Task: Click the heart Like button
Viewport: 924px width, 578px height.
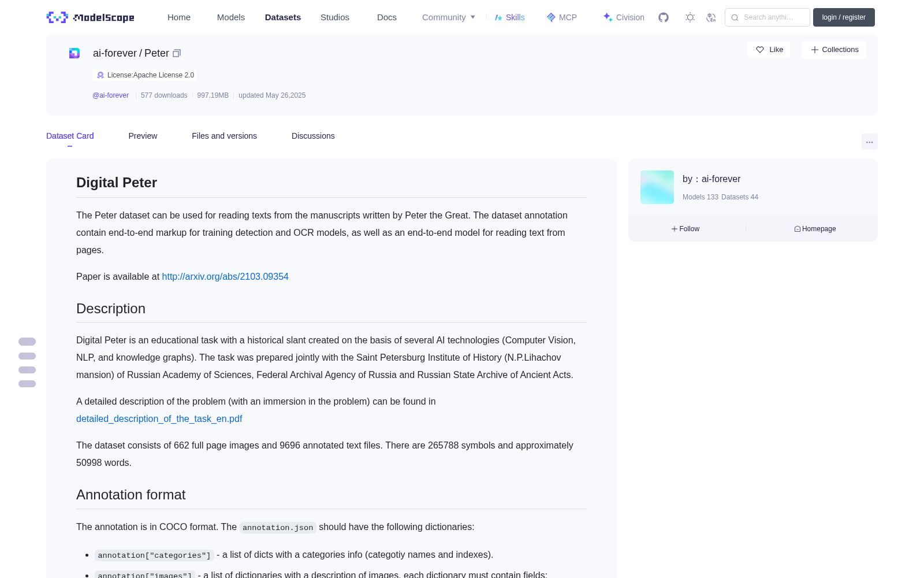Action: 769,50
